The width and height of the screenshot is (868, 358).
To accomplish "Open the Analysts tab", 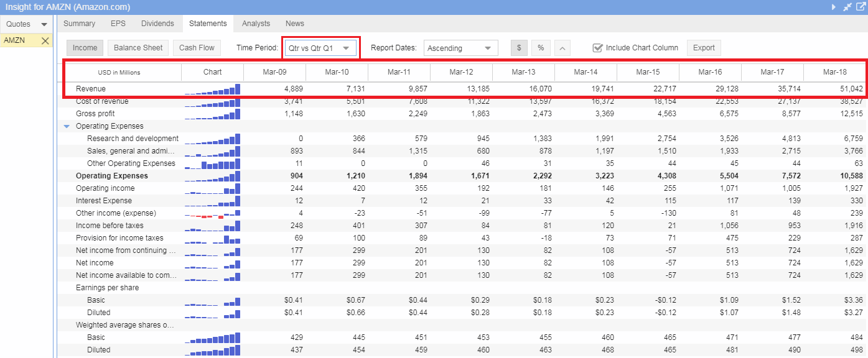I will (256, 24).
